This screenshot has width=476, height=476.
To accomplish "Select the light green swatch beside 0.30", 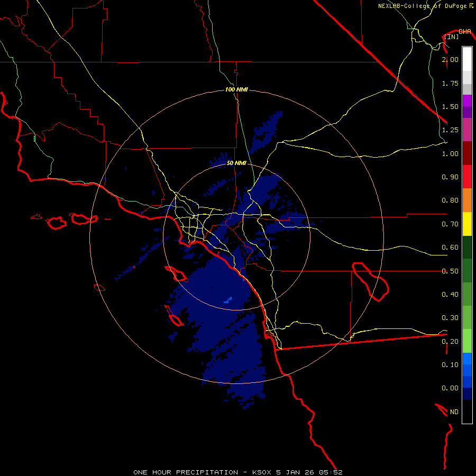I will (467, 317).
